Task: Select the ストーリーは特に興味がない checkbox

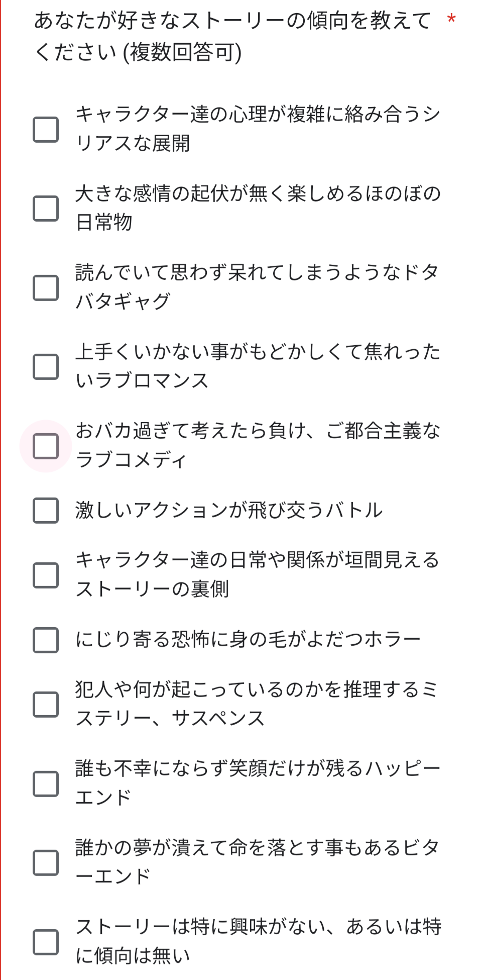Action: point(46,942)
